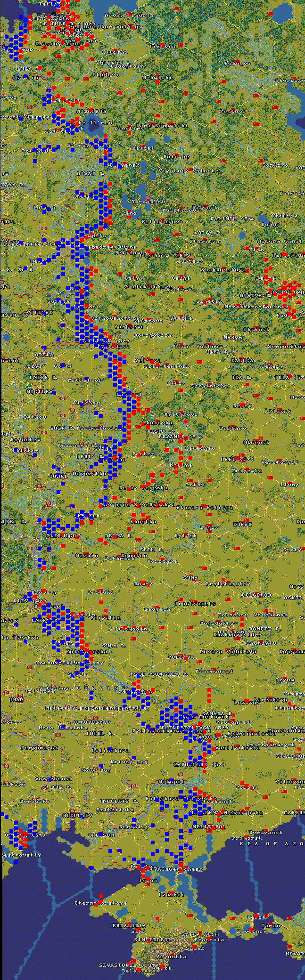Select the Vyazma town label
Image resolution: width=305 pixels, height=980 pixels.
click(x=181, y=319)
